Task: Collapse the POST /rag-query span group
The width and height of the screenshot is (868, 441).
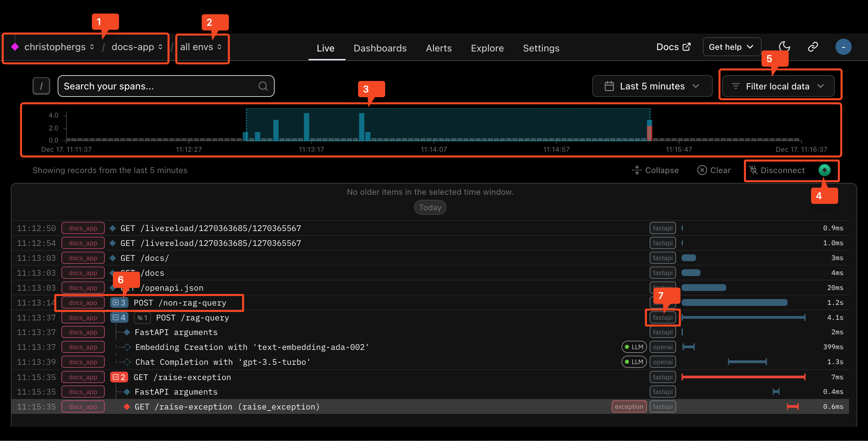Action: [119, 318]
